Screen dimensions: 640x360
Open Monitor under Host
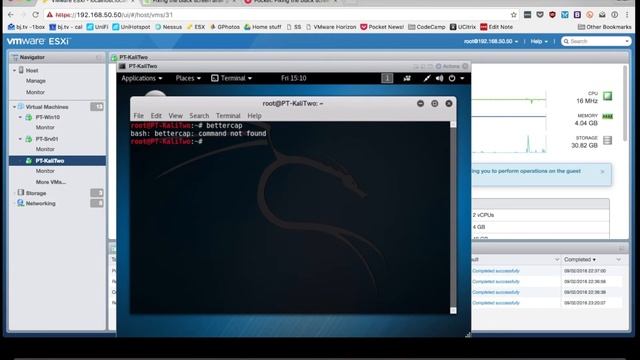click(x=35, y=92)
